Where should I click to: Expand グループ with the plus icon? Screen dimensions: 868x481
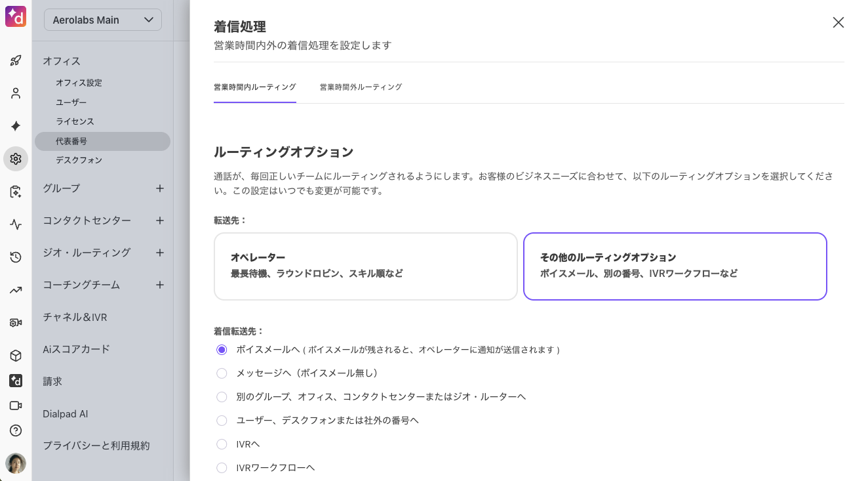pyautogui.click(x=159, y=188)
